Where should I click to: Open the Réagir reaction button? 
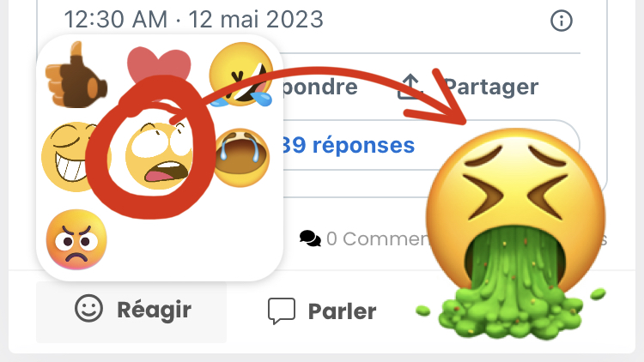[131, 311]
